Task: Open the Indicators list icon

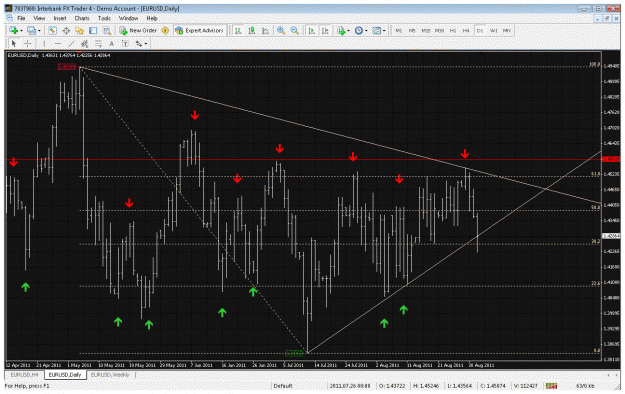Action: pyautogui.click(x=341, y=30)
